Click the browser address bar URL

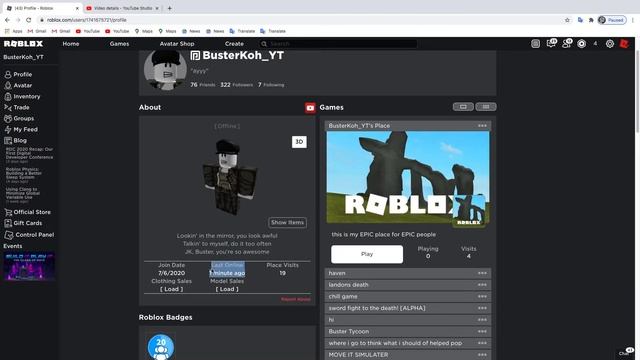pyautogui.click(x=87, y=20)
